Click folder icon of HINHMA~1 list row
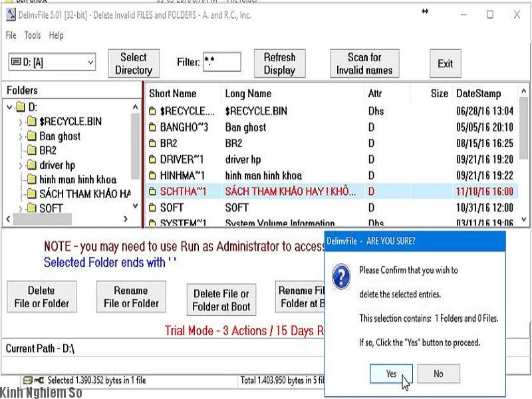The height and width of the screenshot is (399, 532). coord(152,176)
